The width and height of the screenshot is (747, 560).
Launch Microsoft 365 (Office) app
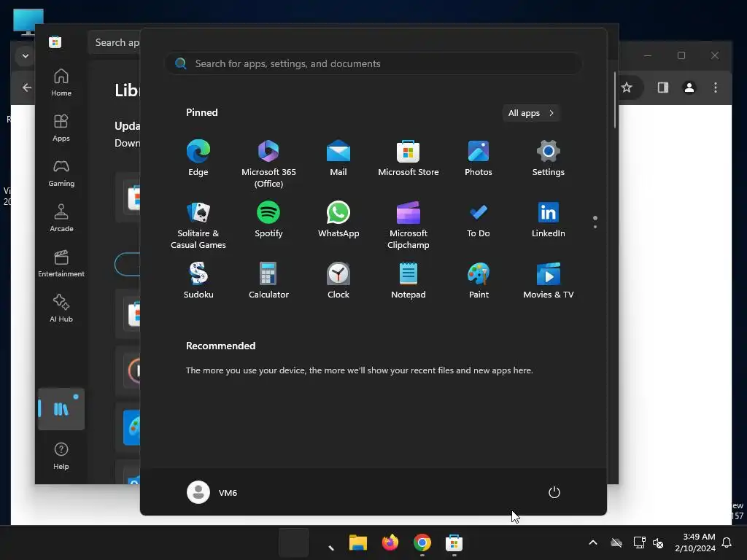pyautogui.click(x=268, y=164)
